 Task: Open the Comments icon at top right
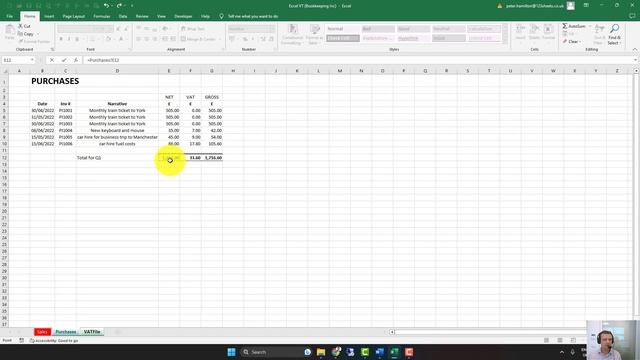click(632, 16)
